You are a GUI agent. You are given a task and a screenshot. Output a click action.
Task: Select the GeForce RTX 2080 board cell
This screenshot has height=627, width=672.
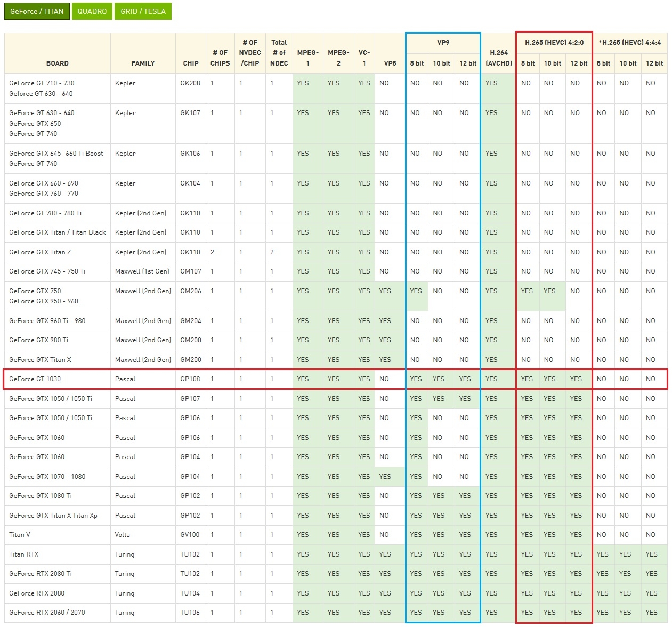coord(58,593)
